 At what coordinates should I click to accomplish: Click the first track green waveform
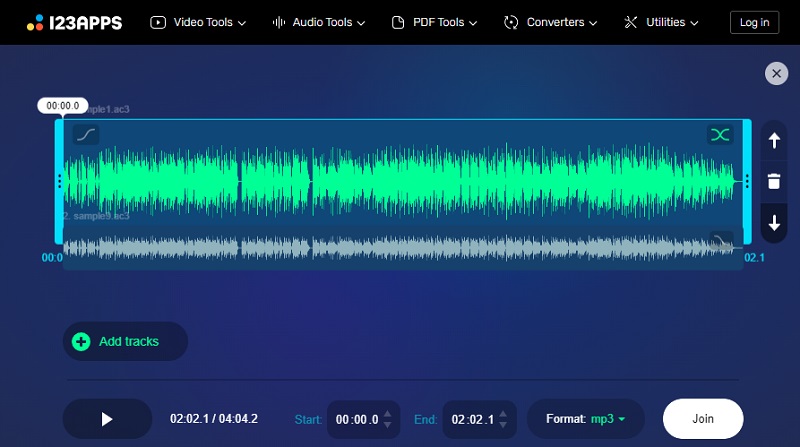pos(402,181)
